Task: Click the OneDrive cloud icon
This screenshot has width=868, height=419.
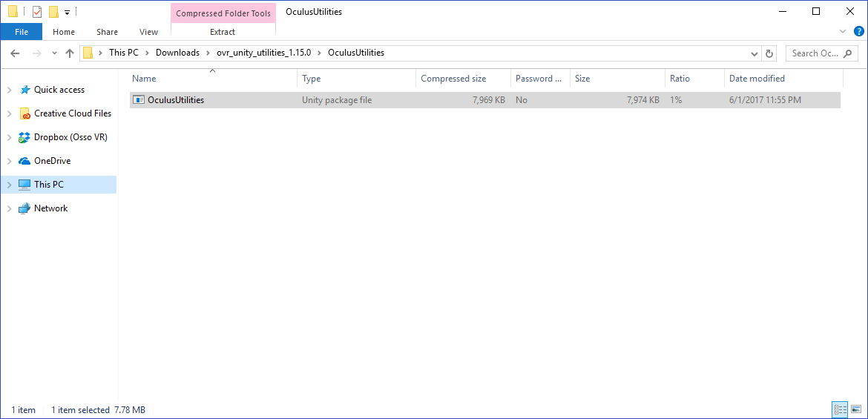Action: pyautogui.click(x=24, y=161)
